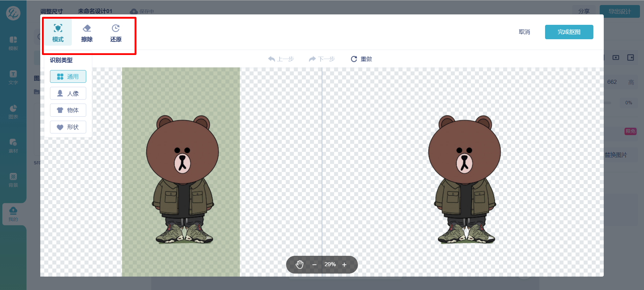The image size is (644, 290).
Task: Click the 识别类型 heading label
Action: 61,60
